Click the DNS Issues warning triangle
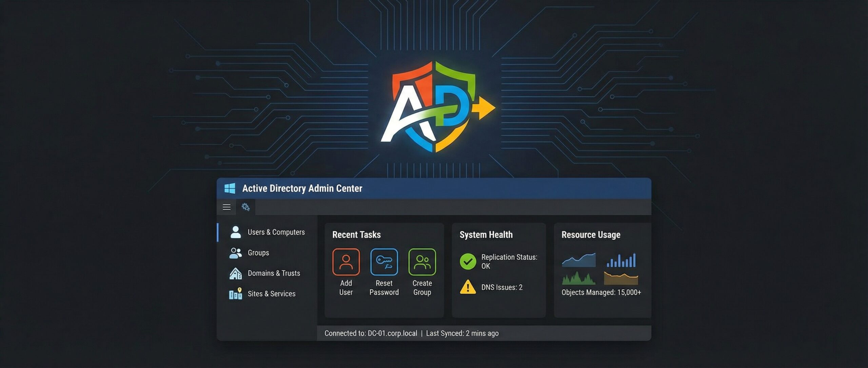868x368 pixels. click(468, 287)
